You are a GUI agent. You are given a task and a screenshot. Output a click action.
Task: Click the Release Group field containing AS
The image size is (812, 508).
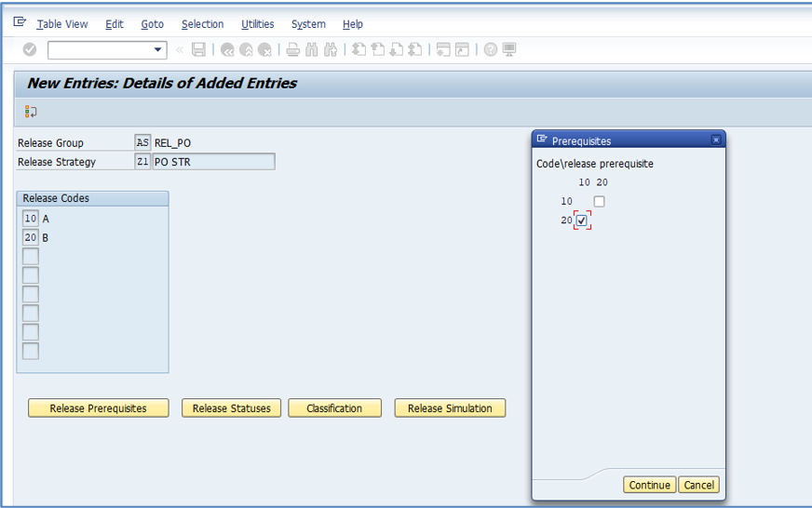point(142,142)
